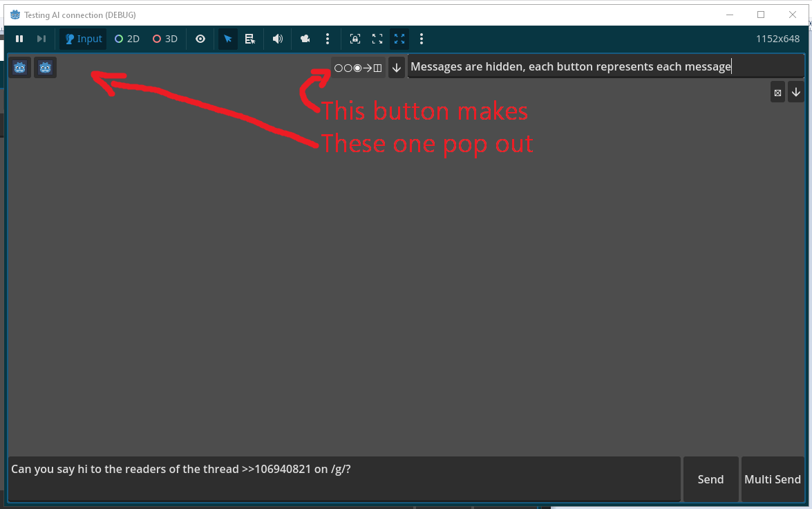
Task: Click the prompt input box
Action: (344, 479)
